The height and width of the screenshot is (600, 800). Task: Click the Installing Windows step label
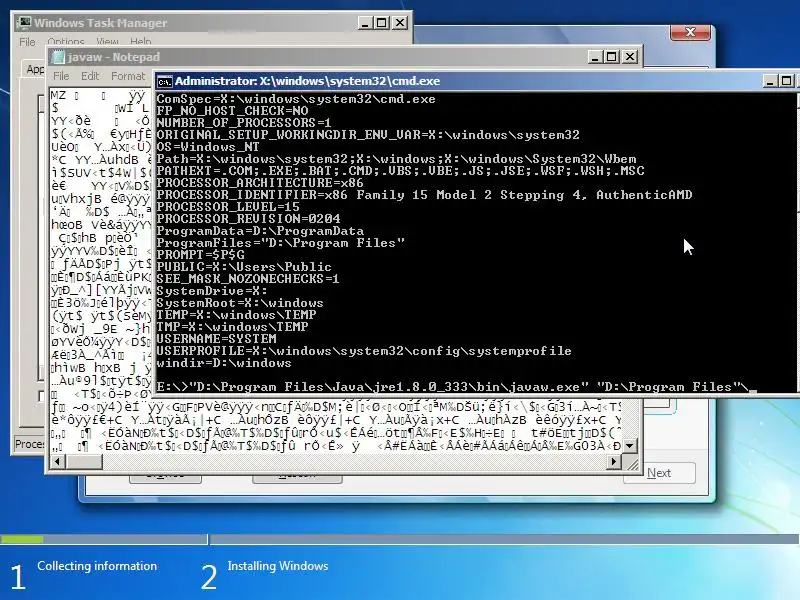click(278, 566)
